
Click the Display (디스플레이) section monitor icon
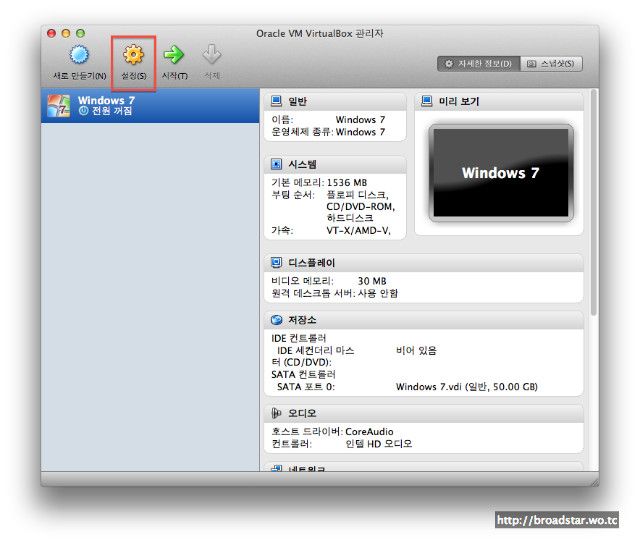(x=276, y=262)
